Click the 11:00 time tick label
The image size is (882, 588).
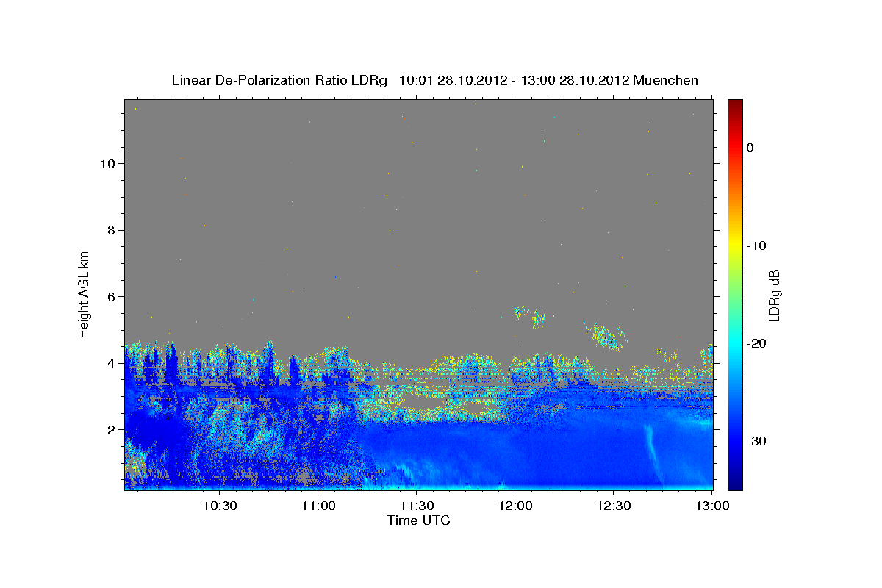(x=318, y=506)
